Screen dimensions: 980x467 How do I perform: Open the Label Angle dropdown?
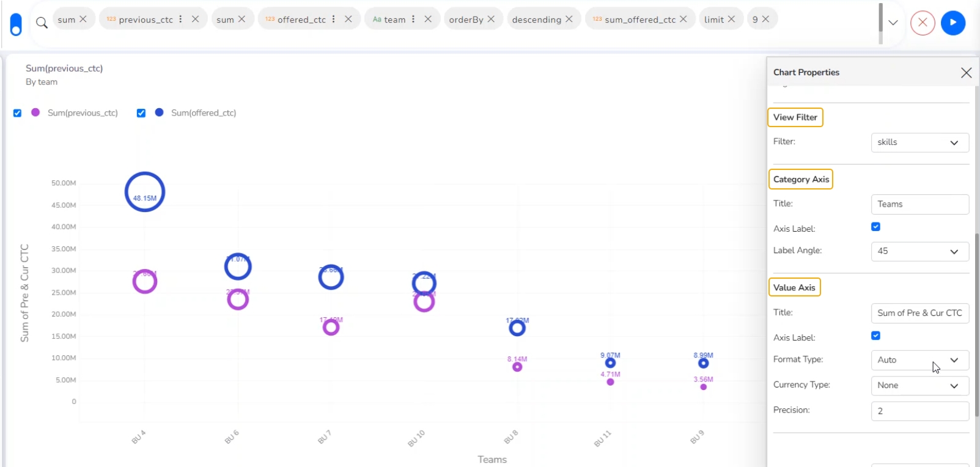(x=919, y=251)
